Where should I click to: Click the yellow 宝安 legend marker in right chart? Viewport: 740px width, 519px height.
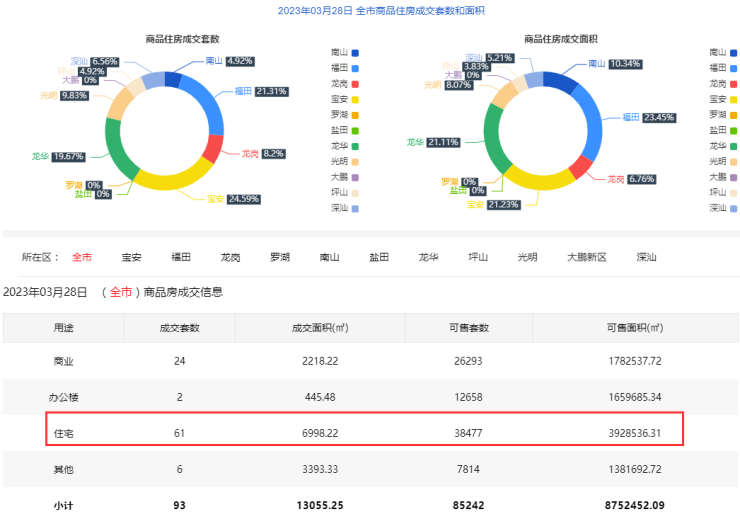tap(733, 99)
